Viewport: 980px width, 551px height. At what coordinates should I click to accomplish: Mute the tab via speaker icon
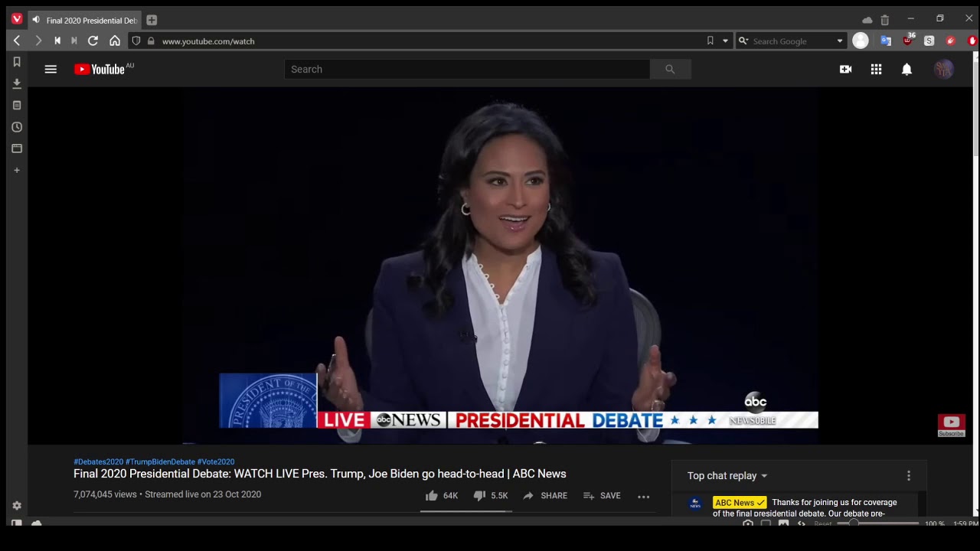coord(36,20)
